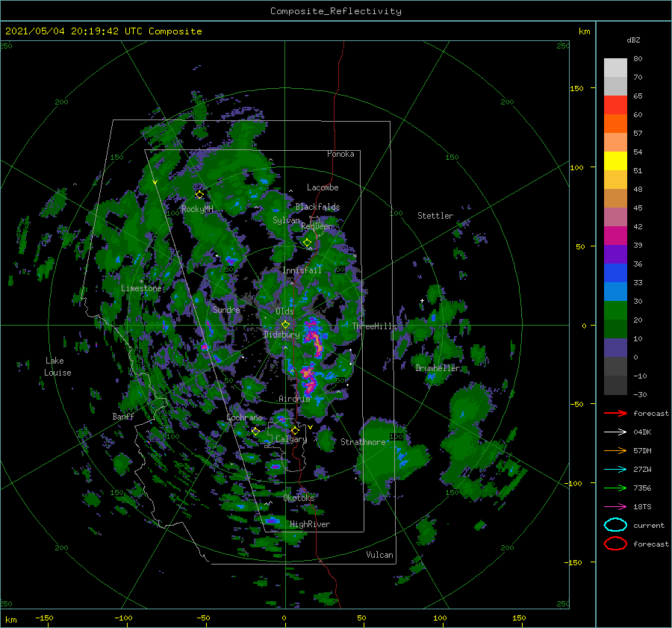
Task: Click the Olds city label
Action: click(284, 311)
